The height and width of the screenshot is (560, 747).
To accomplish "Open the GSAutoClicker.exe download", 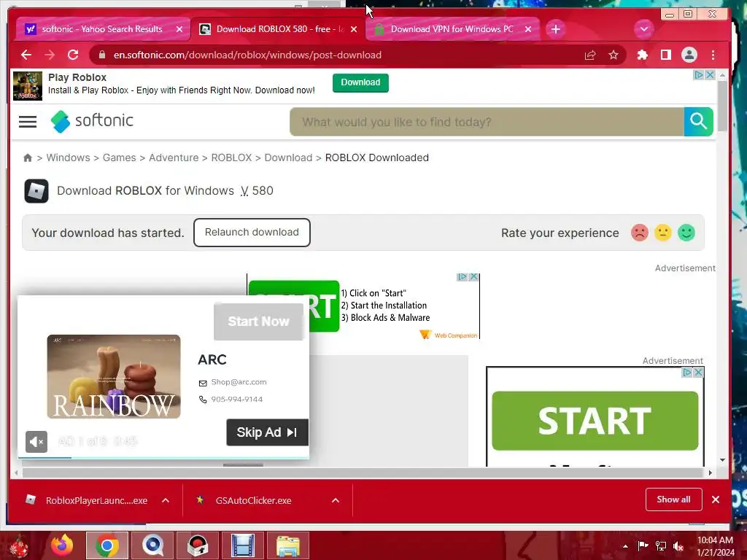I will (x=244, y=500).
